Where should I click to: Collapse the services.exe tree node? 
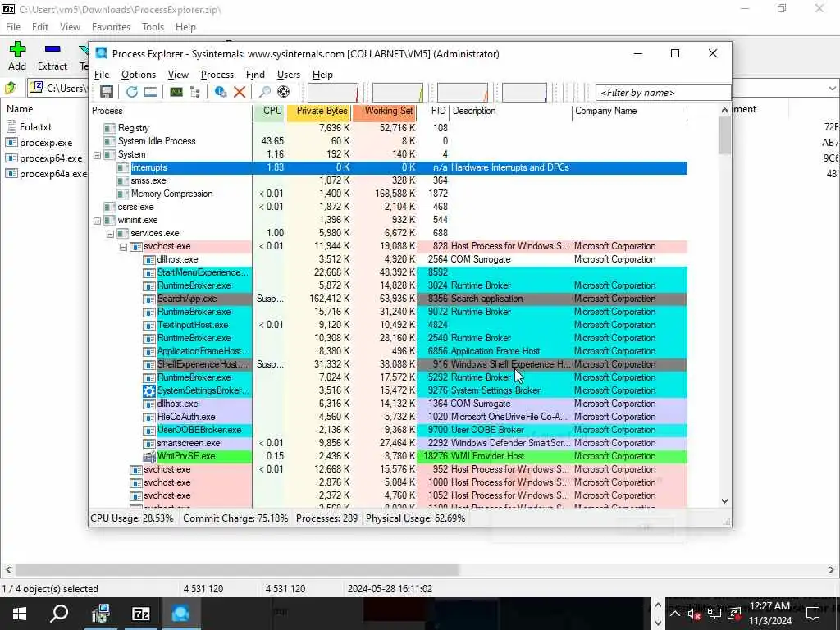click(x=110, y=234)
